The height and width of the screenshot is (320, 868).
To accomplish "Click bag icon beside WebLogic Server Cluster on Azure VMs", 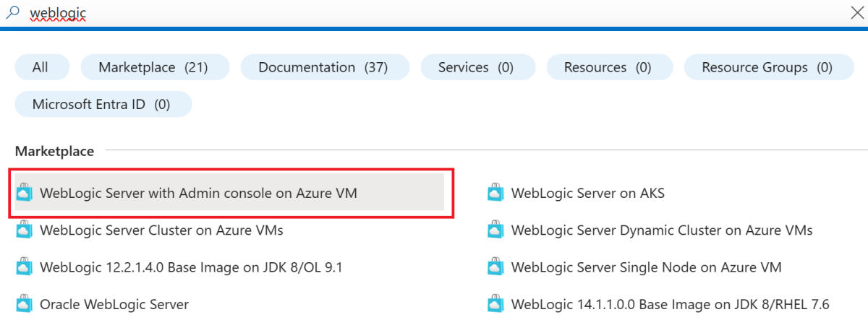I will pos(24,230).
